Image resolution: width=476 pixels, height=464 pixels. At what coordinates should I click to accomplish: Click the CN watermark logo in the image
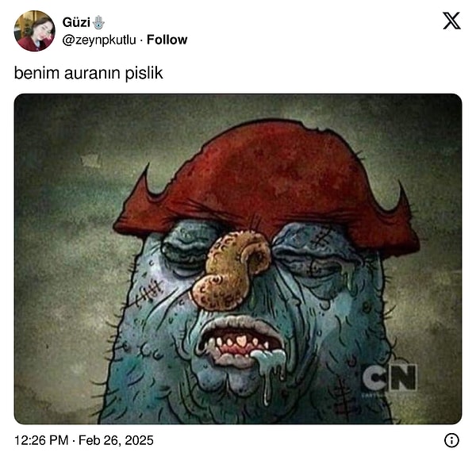coord(389,378)
